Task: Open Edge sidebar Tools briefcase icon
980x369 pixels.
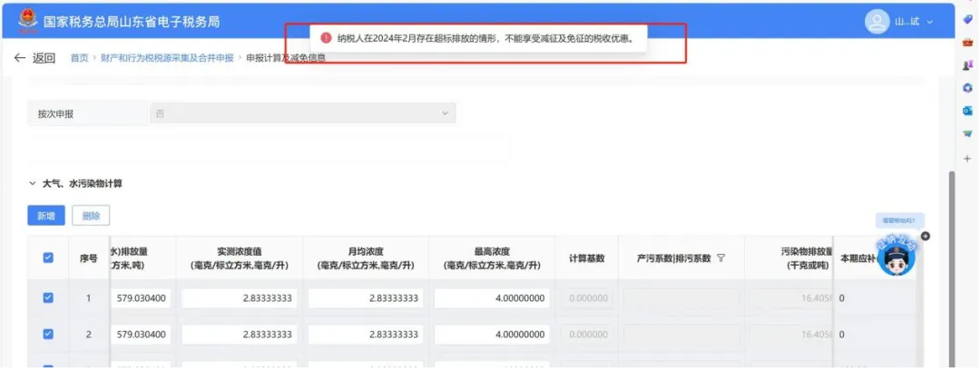Action: coord(967,42)
